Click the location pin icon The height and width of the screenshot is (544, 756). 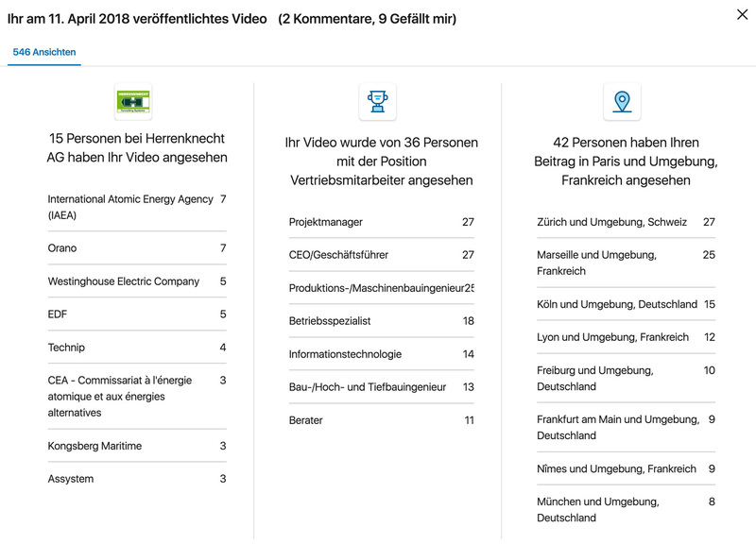(x=622, y=101)
